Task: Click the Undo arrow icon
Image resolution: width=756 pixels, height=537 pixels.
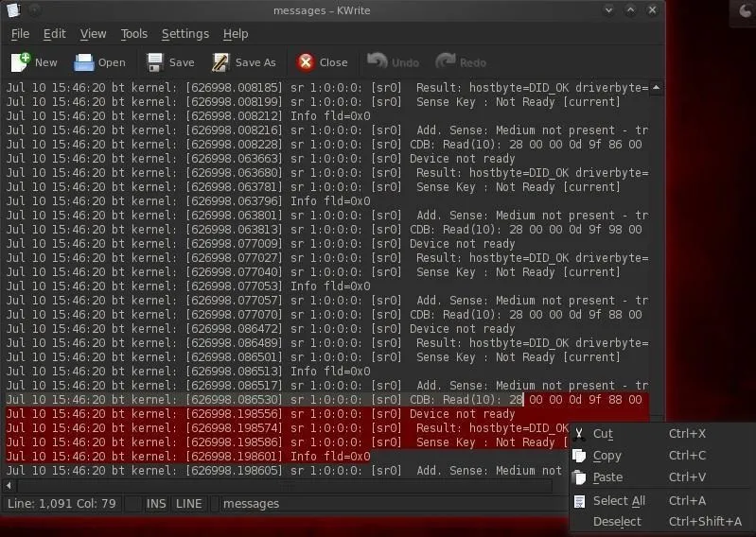Action: pyautogui.click(x=377, y=61)
